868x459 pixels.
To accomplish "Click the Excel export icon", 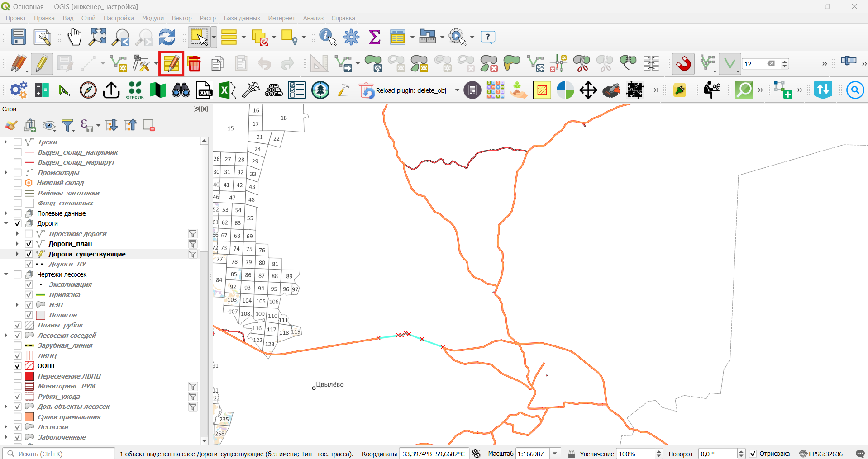I will coord(227,90).
